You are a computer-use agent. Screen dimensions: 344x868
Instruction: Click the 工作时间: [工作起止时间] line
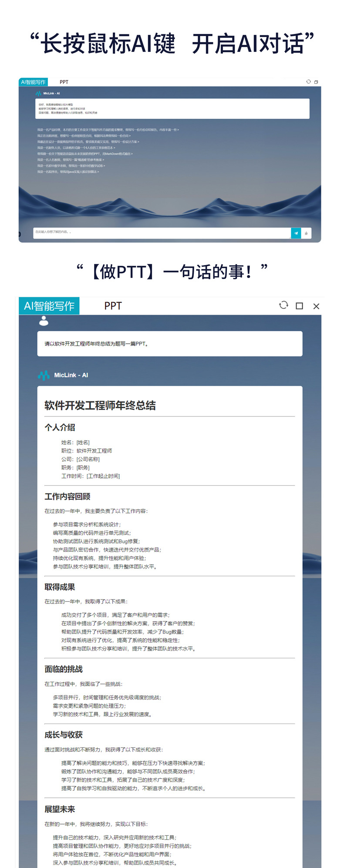[x=91, y=476]
